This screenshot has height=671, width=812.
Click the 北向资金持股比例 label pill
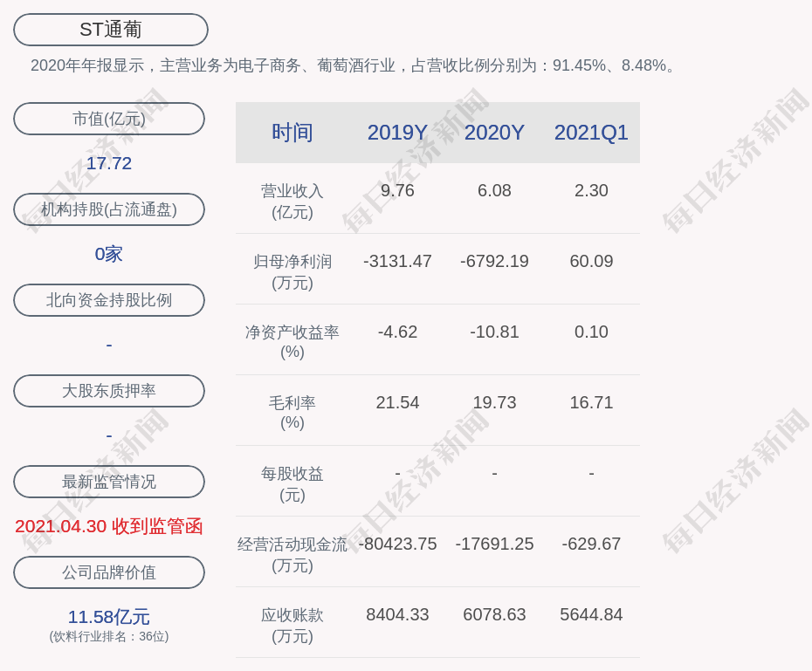(x=109, y=300)
